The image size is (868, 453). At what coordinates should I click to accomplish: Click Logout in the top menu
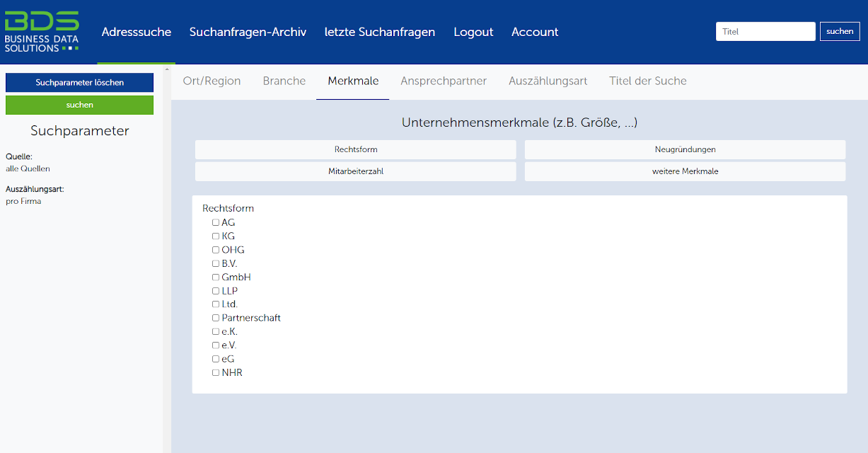(x=473, y=32)
